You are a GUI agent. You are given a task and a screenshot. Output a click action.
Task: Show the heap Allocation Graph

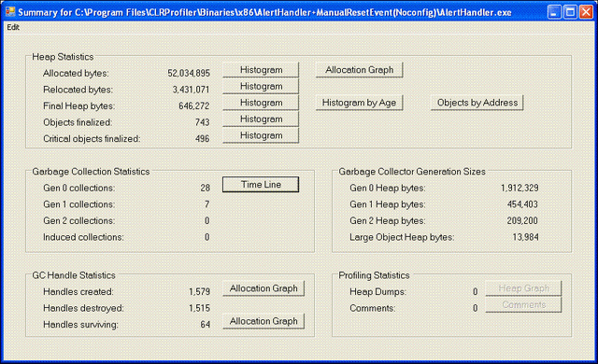click(359, 70)
